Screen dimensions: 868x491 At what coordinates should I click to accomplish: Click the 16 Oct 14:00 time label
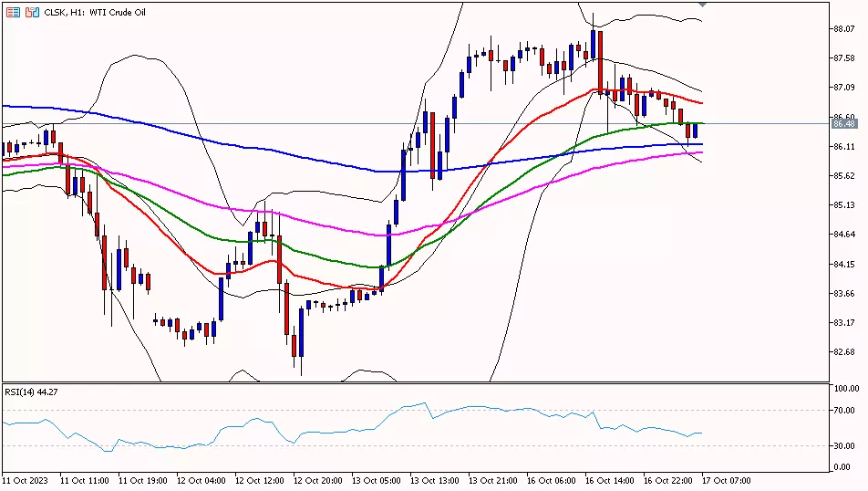(610, 480)
